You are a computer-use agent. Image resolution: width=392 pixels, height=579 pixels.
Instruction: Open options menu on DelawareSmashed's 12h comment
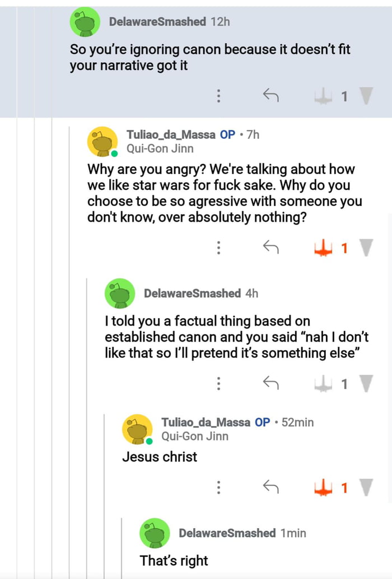point(218,96)
